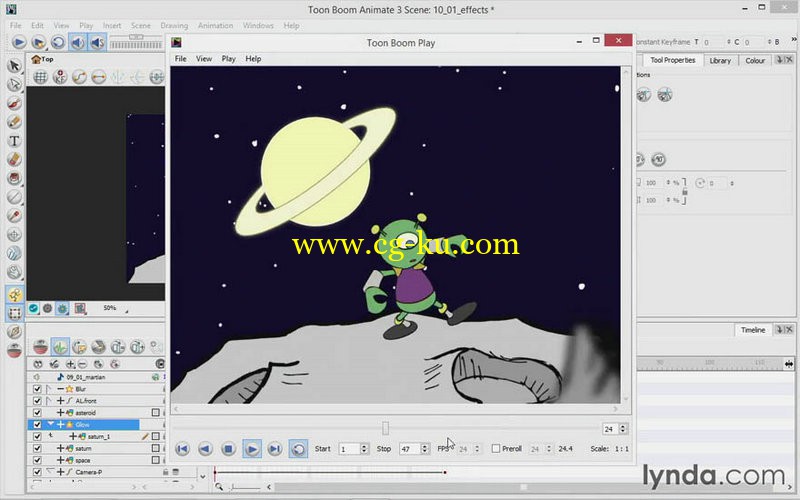Expand the asteroid layer parameters plus sign
The height and width of the screenshot is (500, 800).
60,412
